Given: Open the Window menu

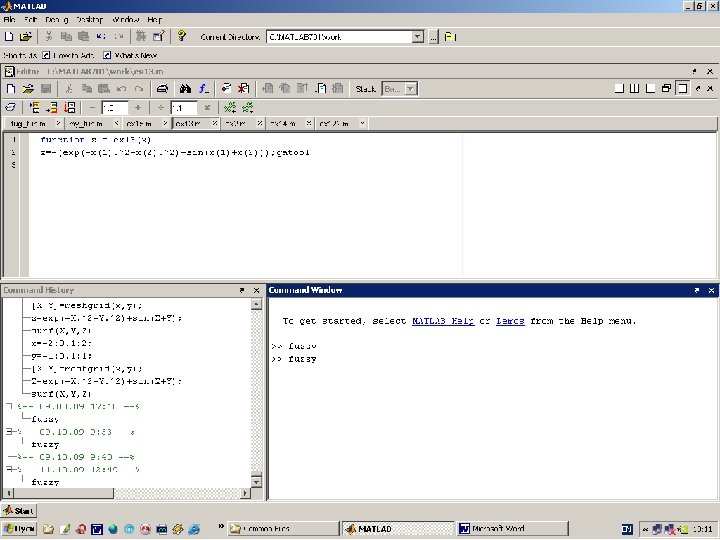Looking at the screenshot, I should coord(126,19).
